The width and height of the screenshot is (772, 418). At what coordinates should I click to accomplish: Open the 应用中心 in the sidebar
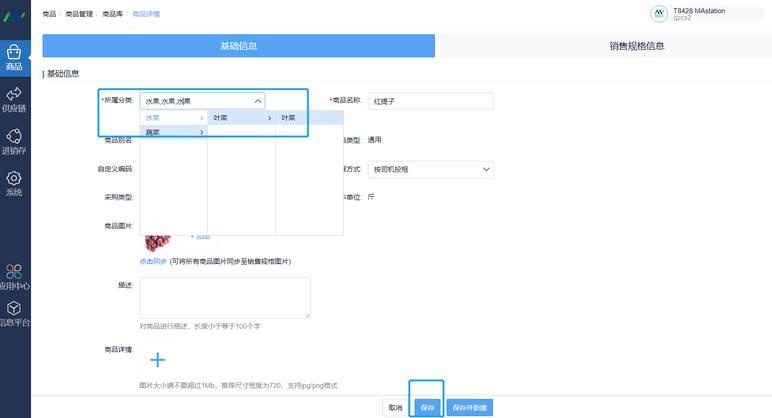(x=14, y=277)
